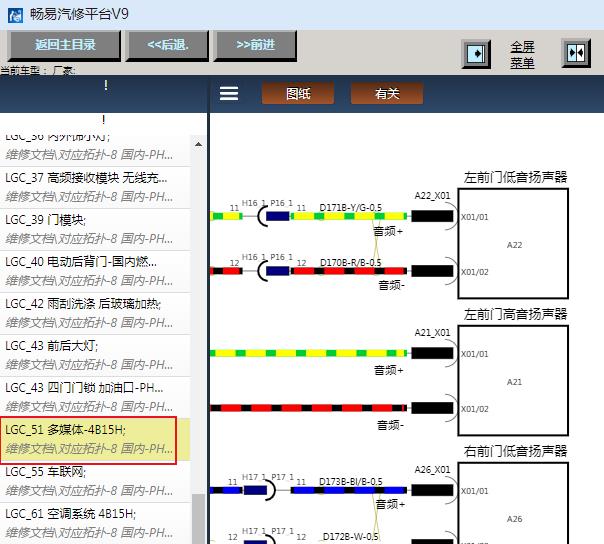This screenshot has width=604, height=544.
Task: Click the black A21_X01 connector on pin X01/02
Action: point(432,408)
